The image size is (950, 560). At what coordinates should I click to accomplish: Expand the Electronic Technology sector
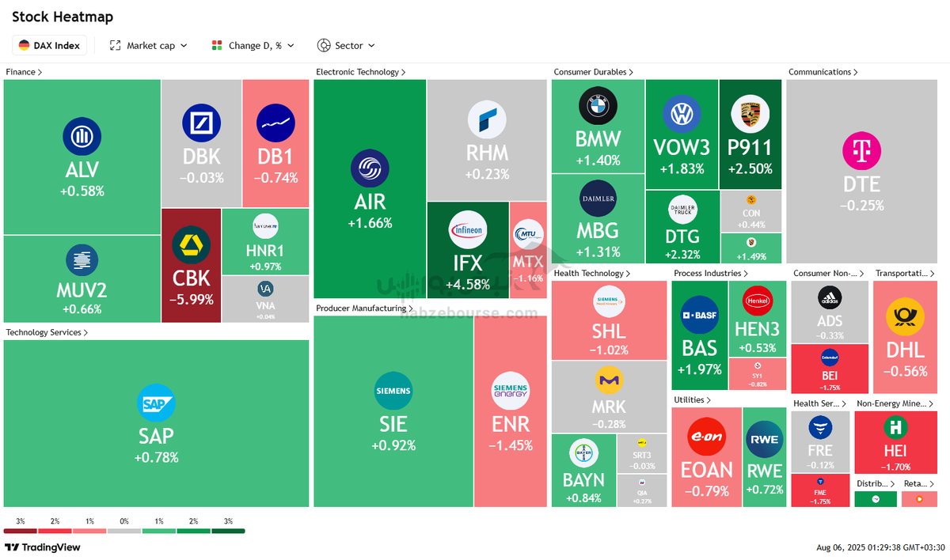[360, 72]
